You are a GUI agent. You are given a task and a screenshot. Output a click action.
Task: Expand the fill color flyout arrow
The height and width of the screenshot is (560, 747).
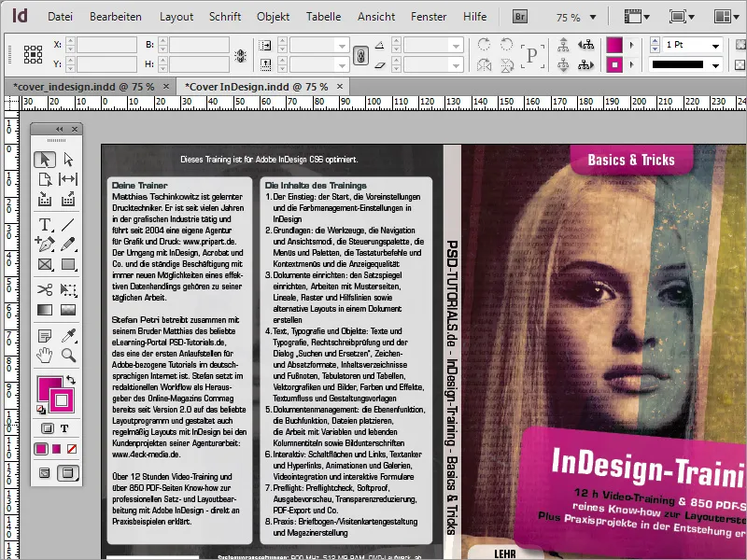(632, 45)
